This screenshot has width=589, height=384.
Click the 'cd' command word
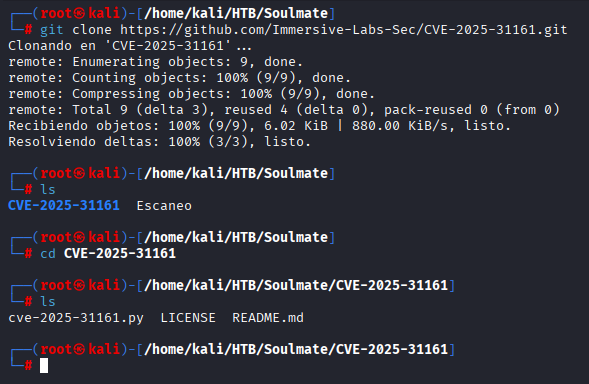48,254
